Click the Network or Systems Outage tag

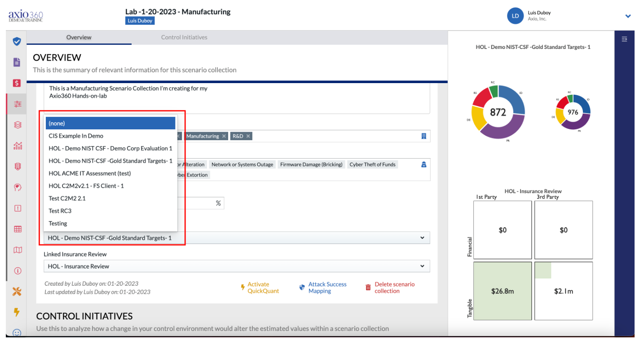tap(242, 164)
